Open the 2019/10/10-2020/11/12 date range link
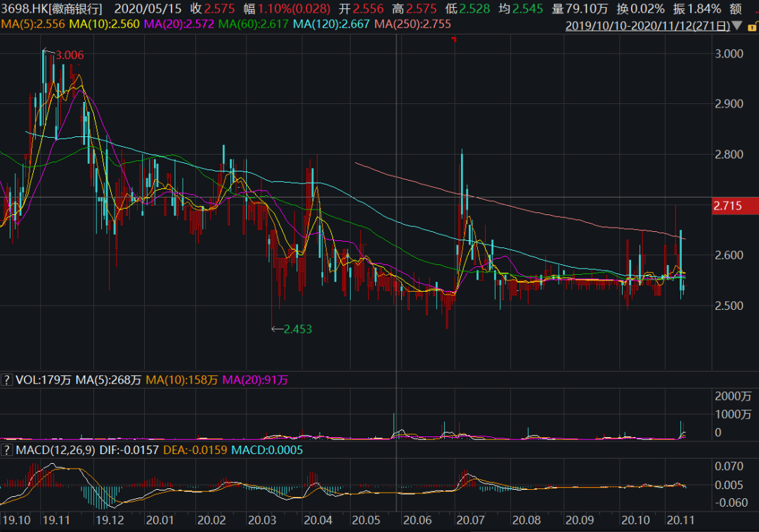 [x=647, y=26]
